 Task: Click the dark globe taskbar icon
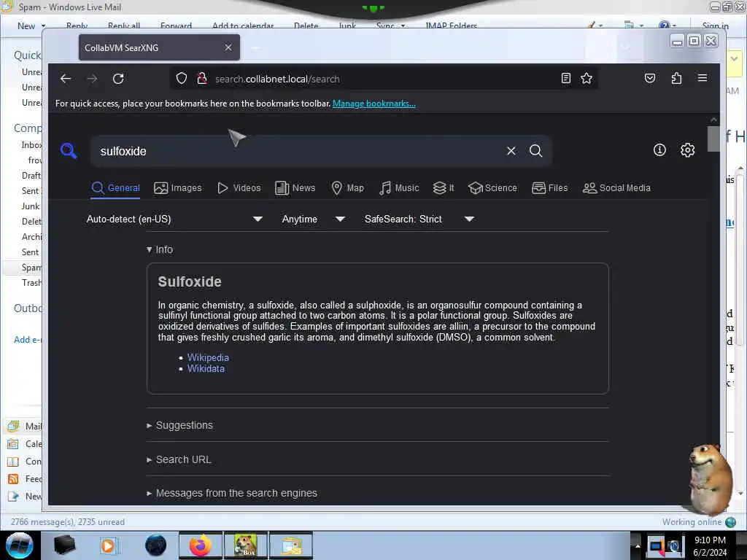pos(155,545)
